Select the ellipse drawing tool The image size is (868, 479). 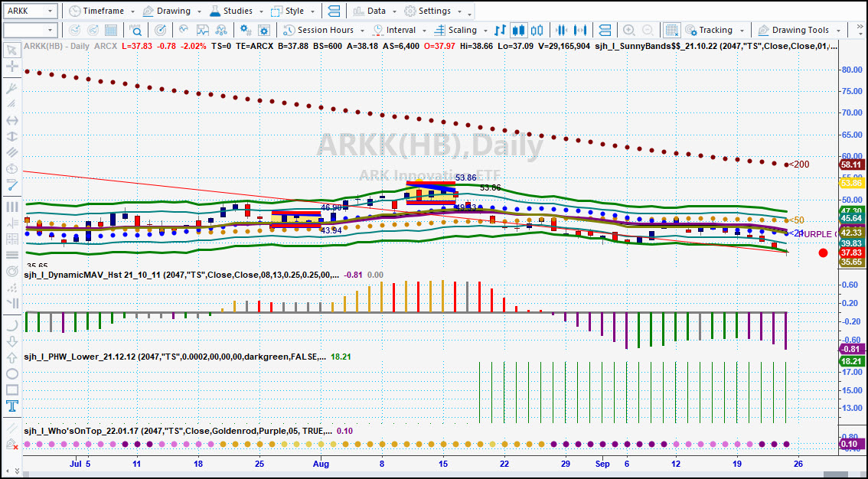coord(11,374)
